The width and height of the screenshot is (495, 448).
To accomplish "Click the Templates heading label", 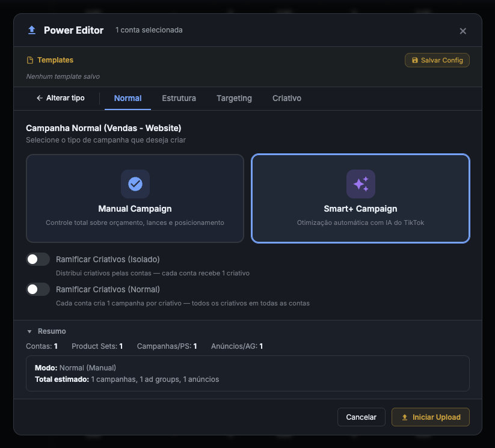I will pos(55,60).
